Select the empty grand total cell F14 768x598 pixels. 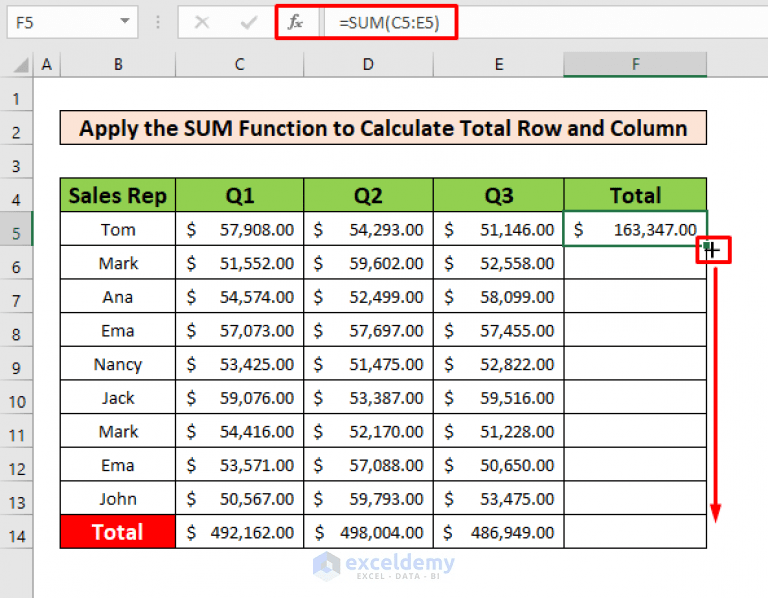(x=635, y=532)
